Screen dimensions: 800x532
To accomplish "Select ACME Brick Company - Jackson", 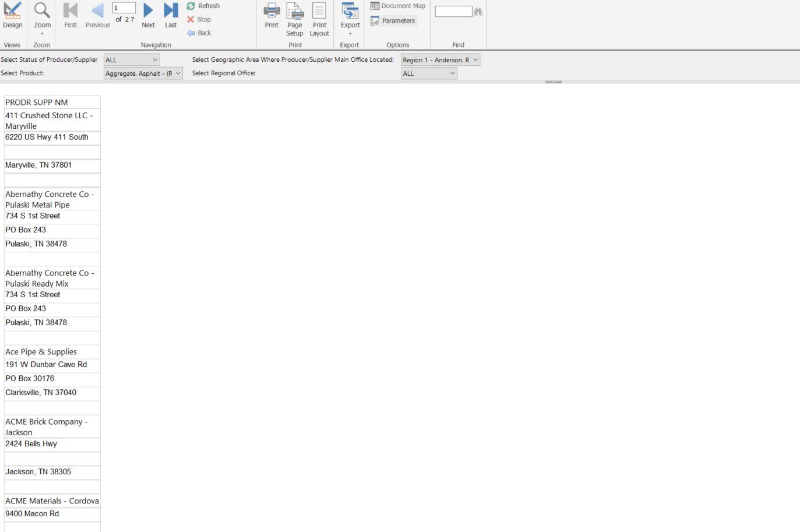I will pos(52,427).
